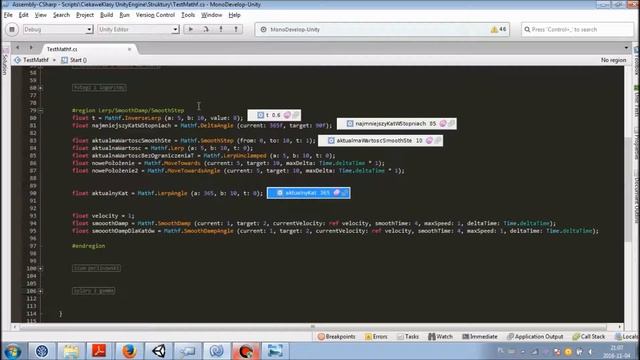Close the TestMathf.cs tab
Image resolution: width=640 pixels, height=360 pixels.
(x=129, y=49)
